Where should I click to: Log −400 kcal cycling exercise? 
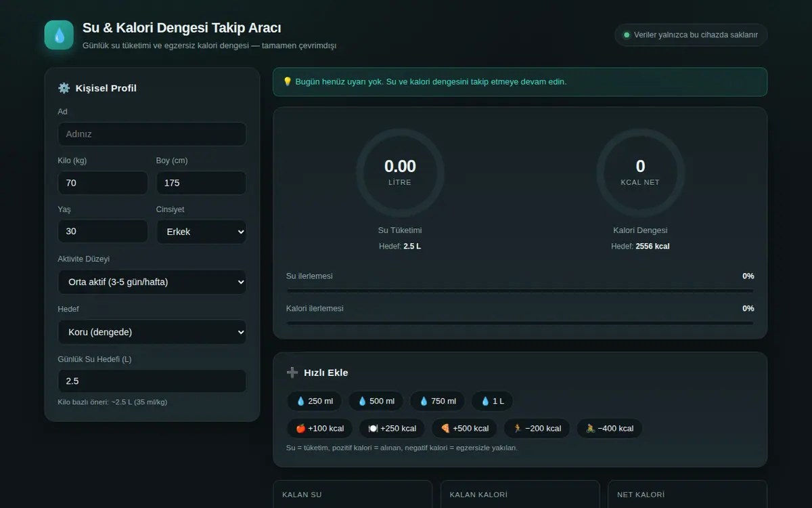click(610, 428)
